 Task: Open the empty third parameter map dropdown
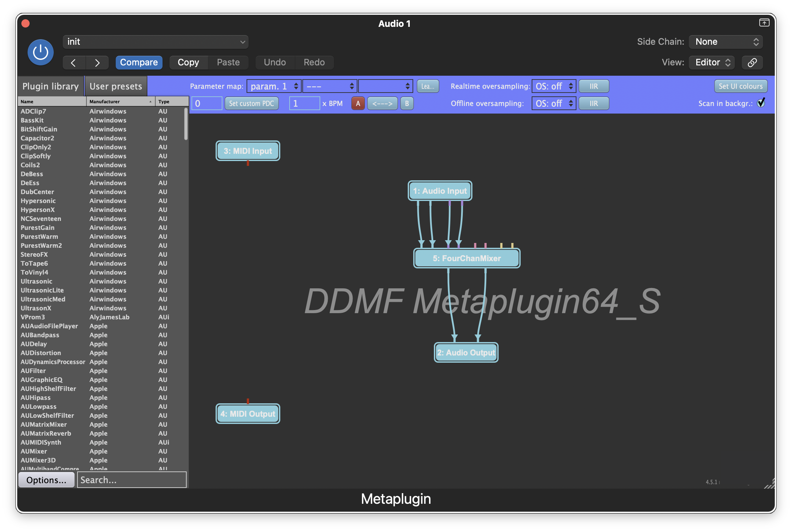[x=386, y=86]
